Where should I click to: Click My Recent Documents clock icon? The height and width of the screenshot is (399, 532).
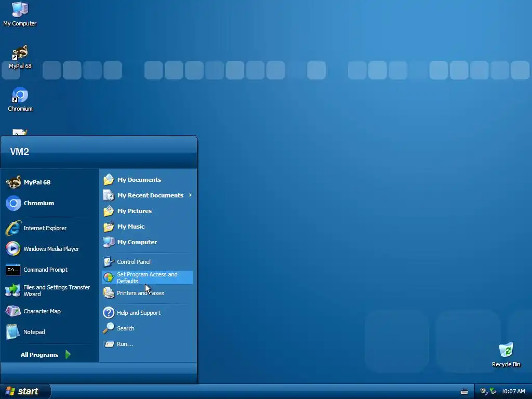pos(109,195)
